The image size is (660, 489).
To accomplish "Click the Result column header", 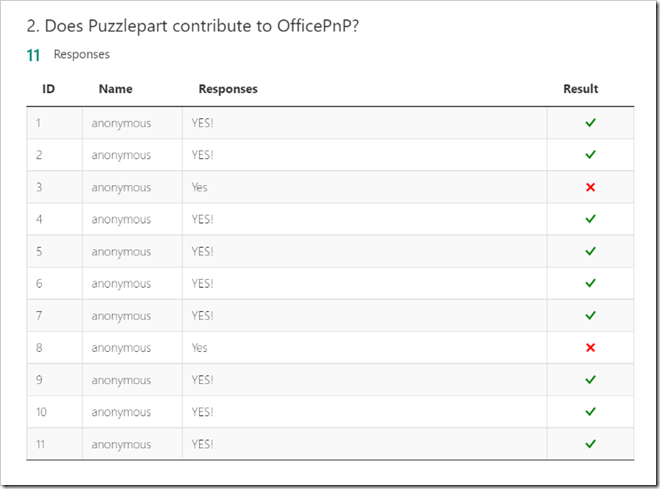I will (x=580, y=89).
